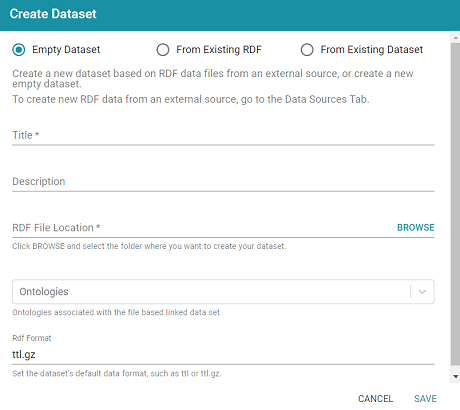
Task: Click the Empty Dataset label text
Action: 66,50
